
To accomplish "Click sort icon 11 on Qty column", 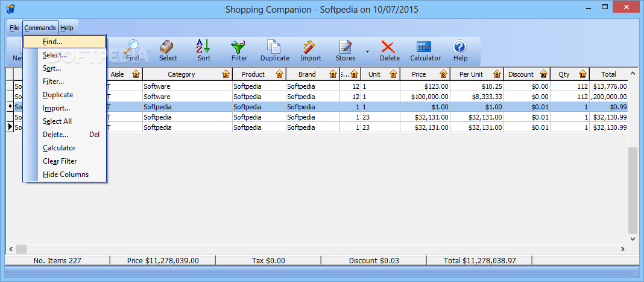I will coord(582,74).
